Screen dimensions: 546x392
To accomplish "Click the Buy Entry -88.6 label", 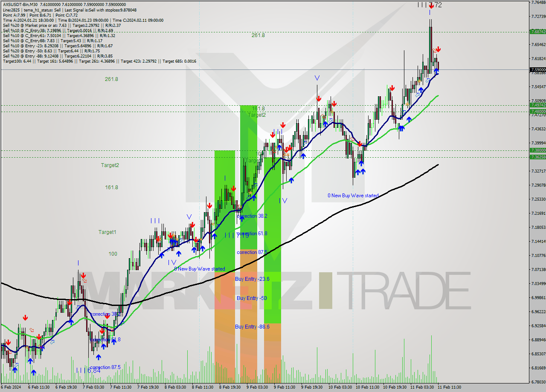I will (252, 326).
